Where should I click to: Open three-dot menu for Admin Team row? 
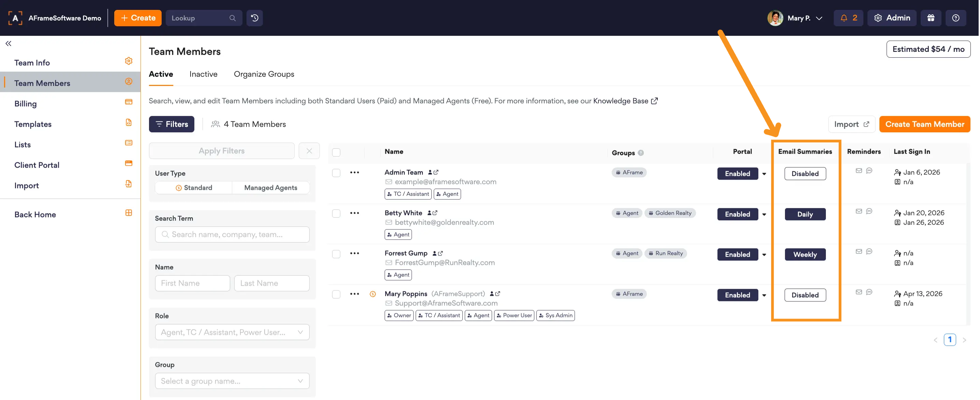(354, 173)
